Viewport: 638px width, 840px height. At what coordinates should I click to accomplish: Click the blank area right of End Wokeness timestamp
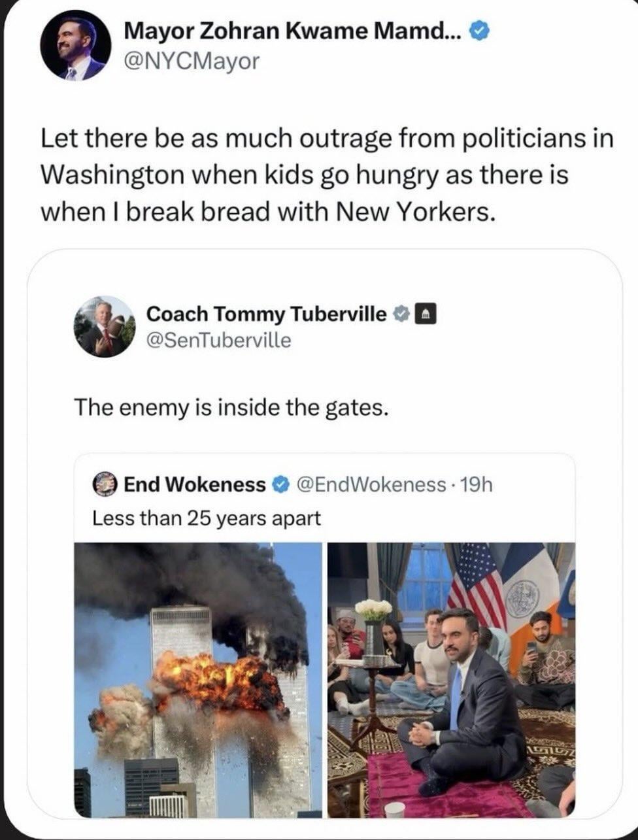coord(533,484)
